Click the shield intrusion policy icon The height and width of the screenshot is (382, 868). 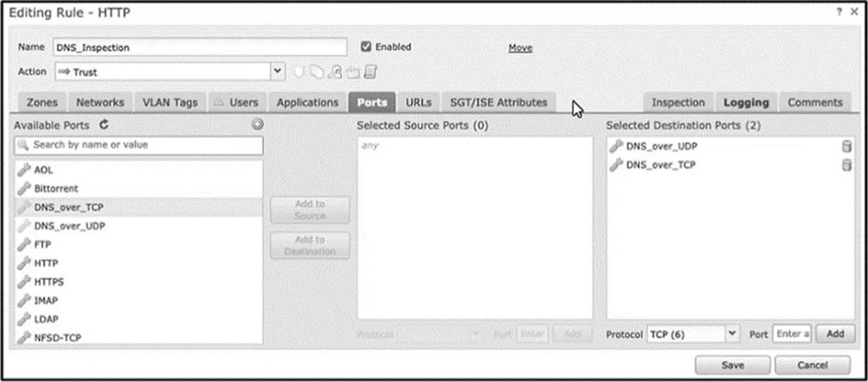point(299,72)
